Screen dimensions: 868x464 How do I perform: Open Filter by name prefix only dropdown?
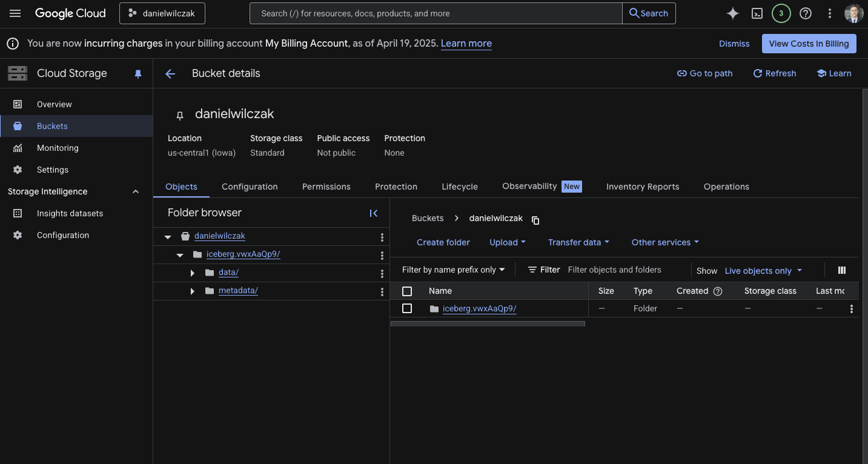pos(454,270)
